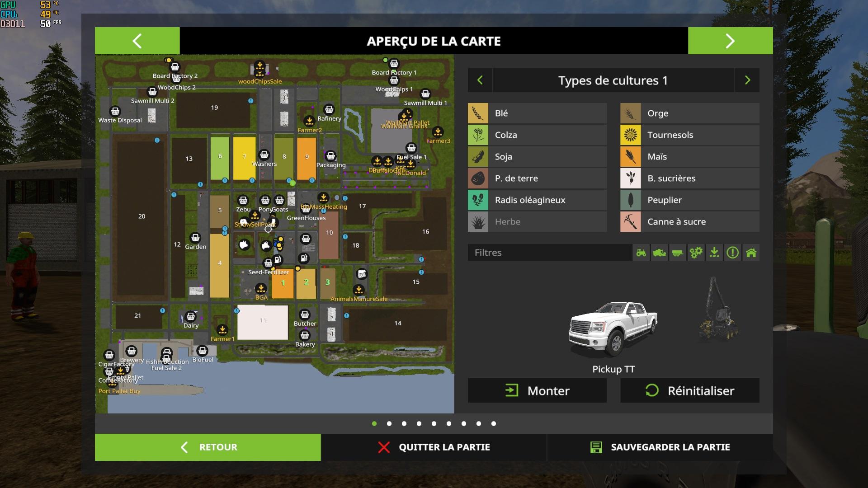
Task: Open next menu page with top-right arrow
Action: (730, 41)
